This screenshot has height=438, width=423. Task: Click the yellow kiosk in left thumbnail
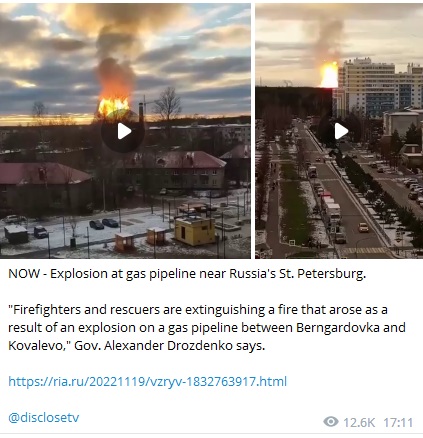pyautogui.click(x=195, y=231)
